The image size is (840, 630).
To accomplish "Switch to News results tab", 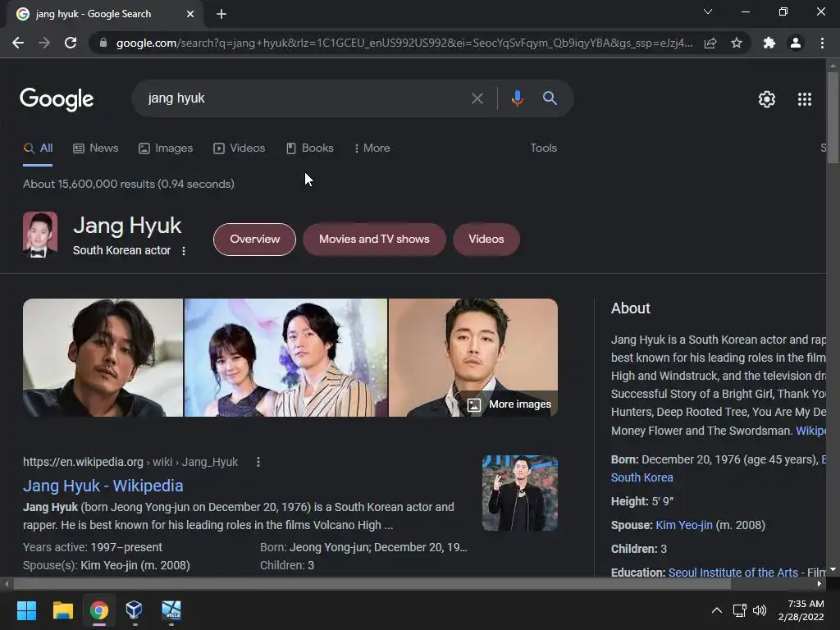I will 96,148.
